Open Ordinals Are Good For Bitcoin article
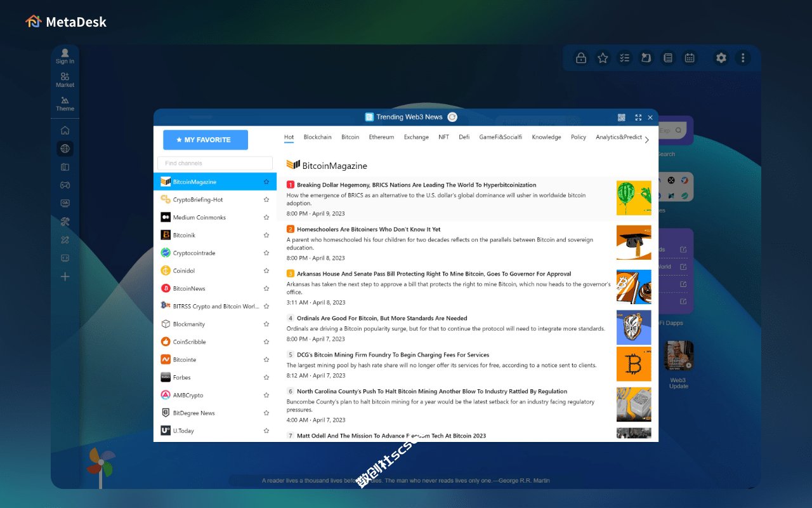 pyautogui.click(x=382, y=318)
